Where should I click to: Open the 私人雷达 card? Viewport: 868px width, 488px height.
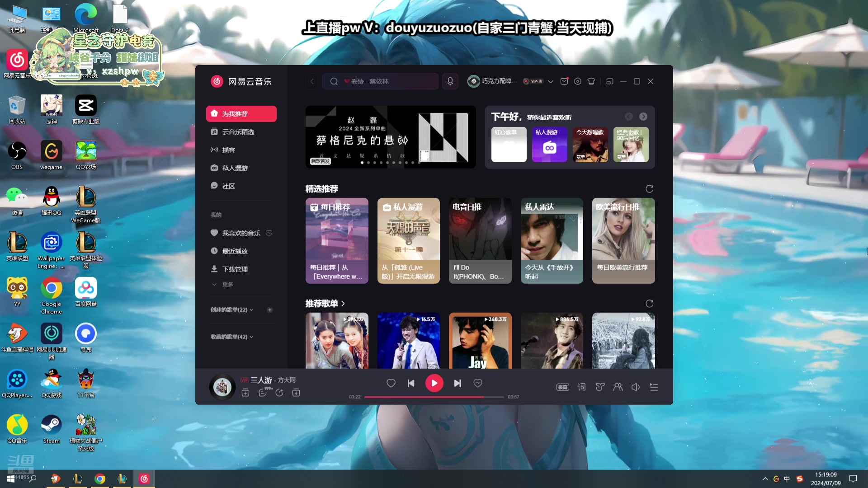point(552,241)
